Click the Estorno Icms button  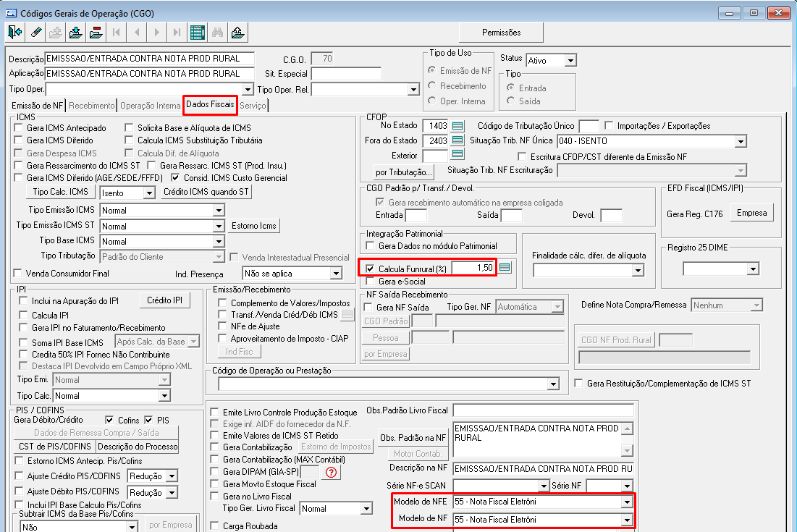point(253,226)
